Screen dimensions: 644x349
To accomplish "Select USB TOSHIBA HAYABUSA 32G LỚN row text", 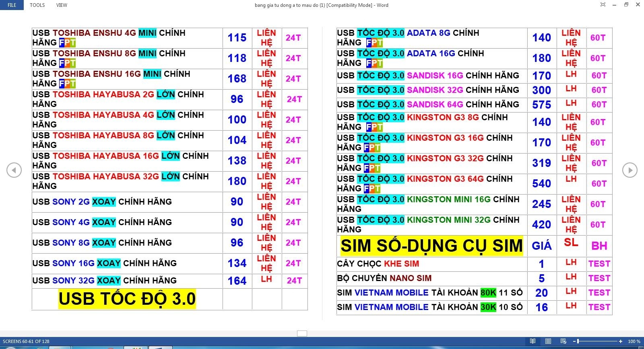I will click(x=121, y=181).
